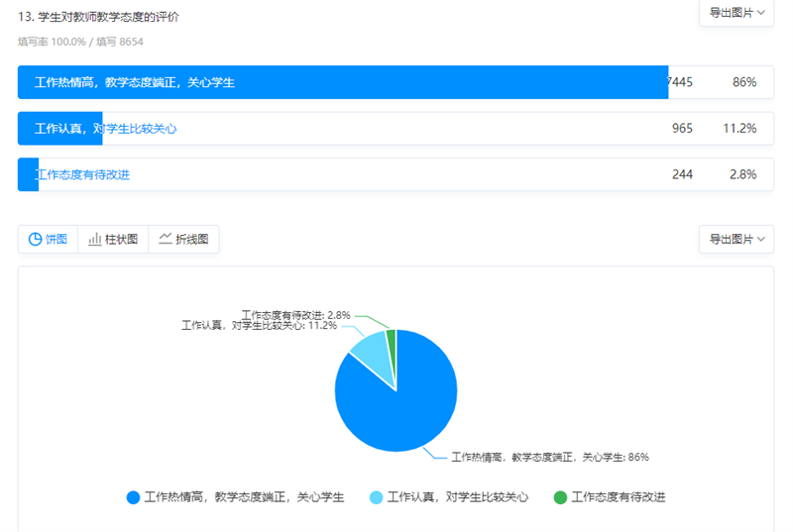Image resolution: width=793 pixels, height=532 pixels.
Task: Click the 工作认真，对学生比较关心 result bar label
Action: (x=105, y=129)
